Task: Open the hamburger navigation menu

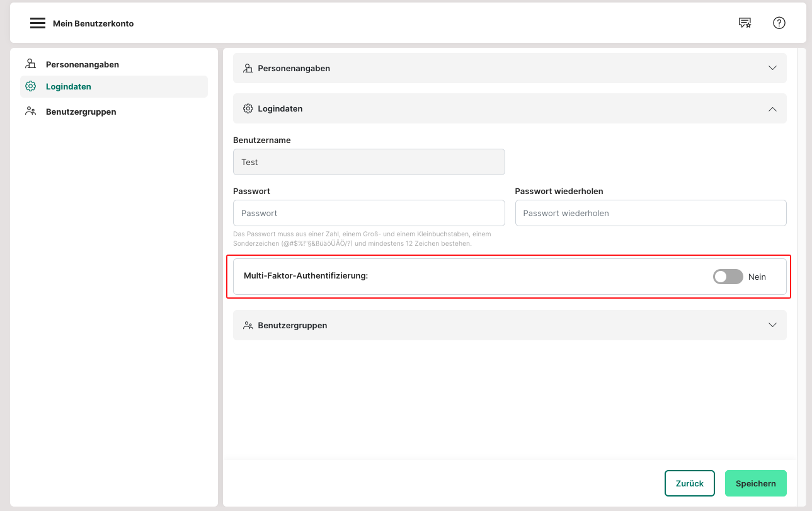Action: (38, 23)
